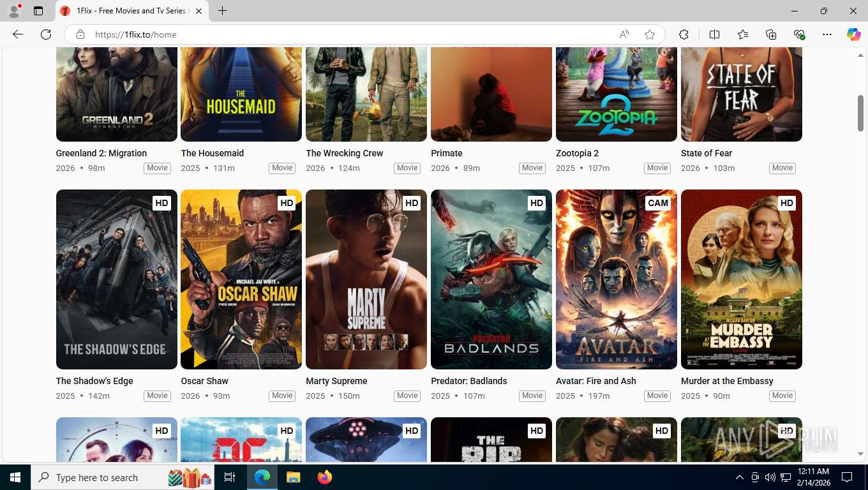Screen dimensions: 868x490
Task: Show hidden tray icons
Action: (739, 477)
